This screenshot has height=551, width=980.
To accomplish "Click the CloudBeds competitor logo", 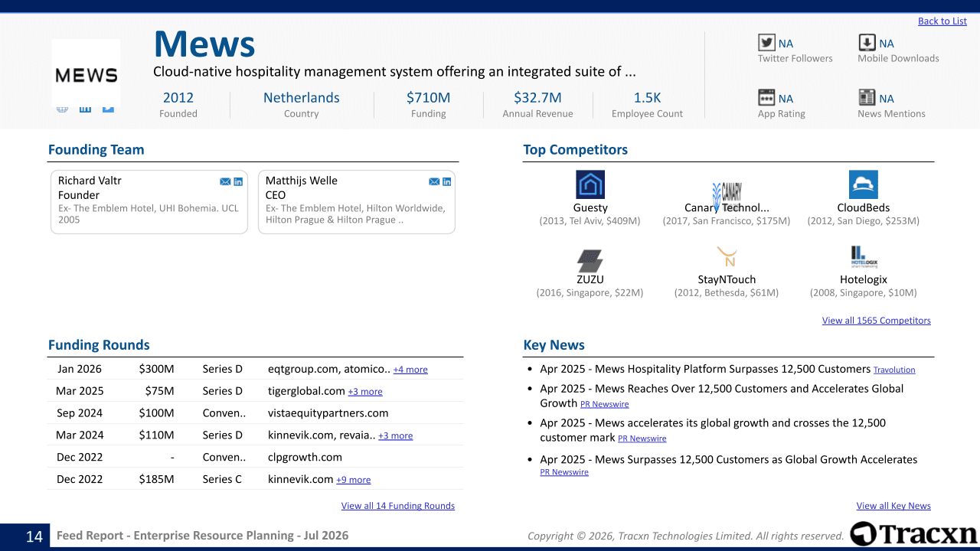I will pos(864,185).
